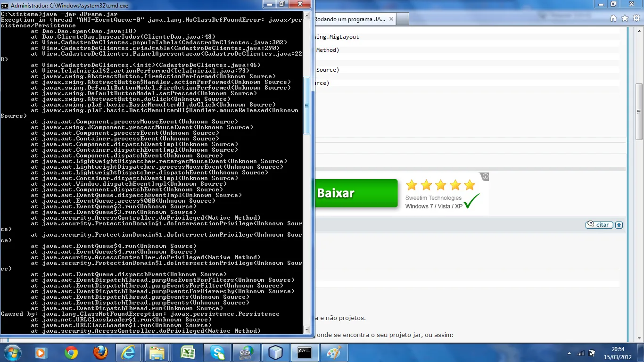Image resolution: width=644 pixels, height=362 pixels.
Task: Click the date 15/03/2012 in the tray
Action: pyautogui.click(x=618, y=356)
